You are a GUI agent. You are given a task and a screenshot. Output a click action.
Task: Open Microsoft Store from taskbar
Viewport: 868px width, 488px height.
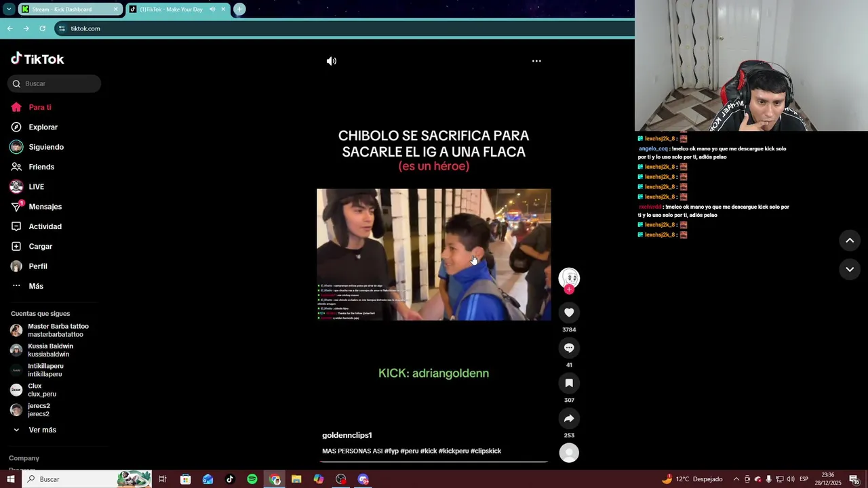[186, 479]
